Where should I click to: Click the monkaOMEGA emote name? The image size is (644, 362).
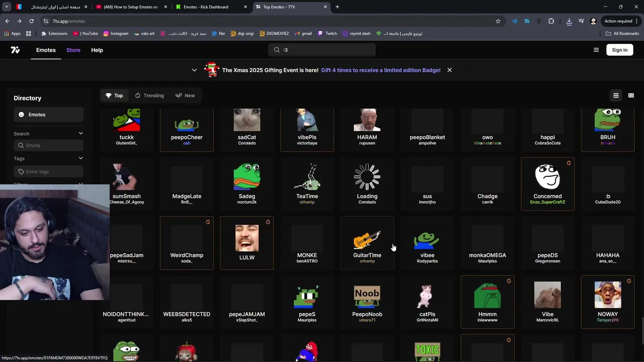[x=488, y=255]
